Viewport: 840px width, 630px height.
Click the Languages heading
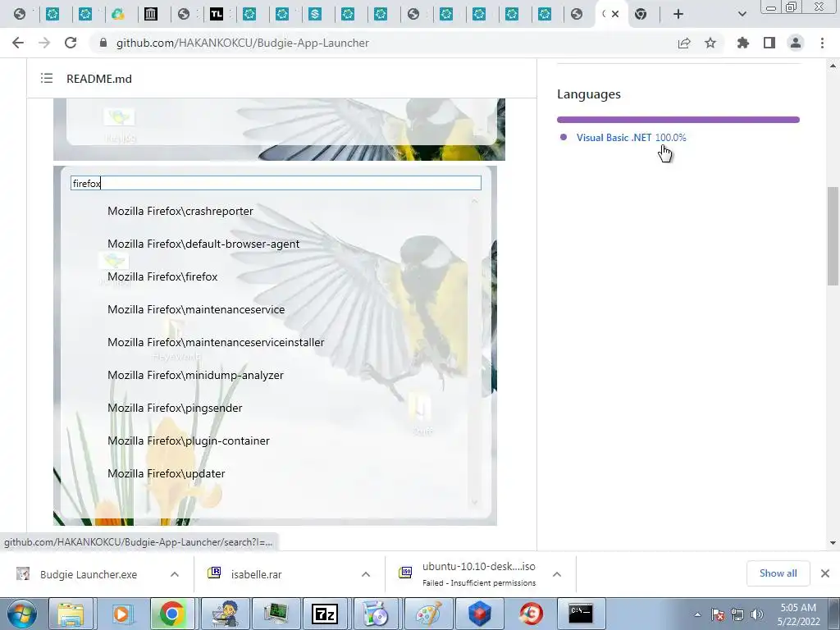pyautogui.click(x=589, y=94)
